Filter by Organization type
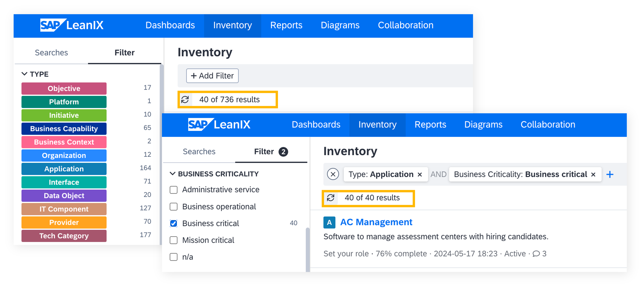644x289 pixels. click(x=64, y=156)
